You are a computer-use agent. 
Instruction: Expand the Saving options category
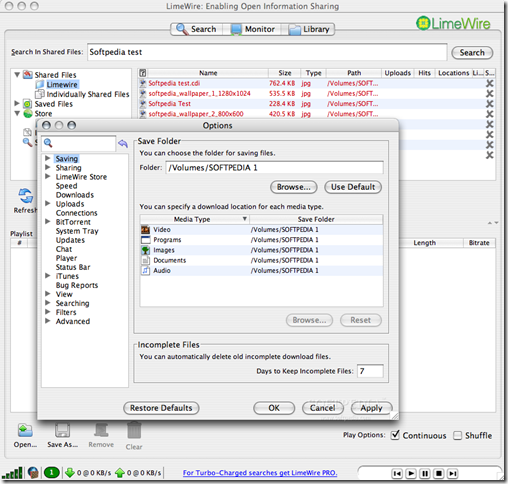(48, 158)
